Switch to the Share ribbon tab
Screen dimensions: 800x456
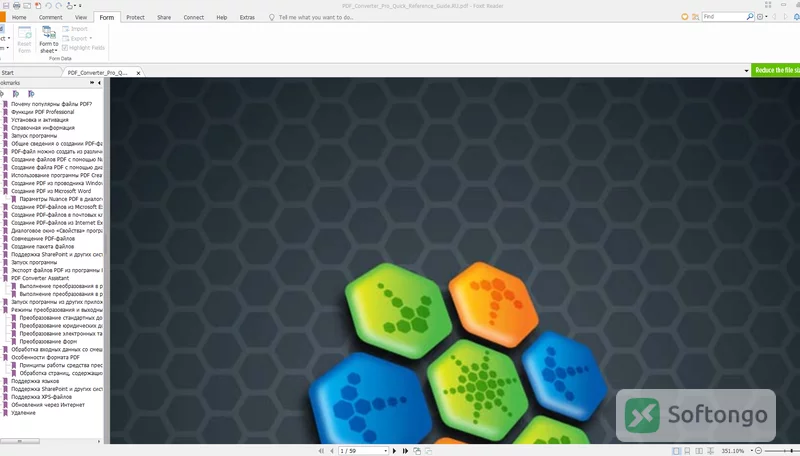pos(164,17)
